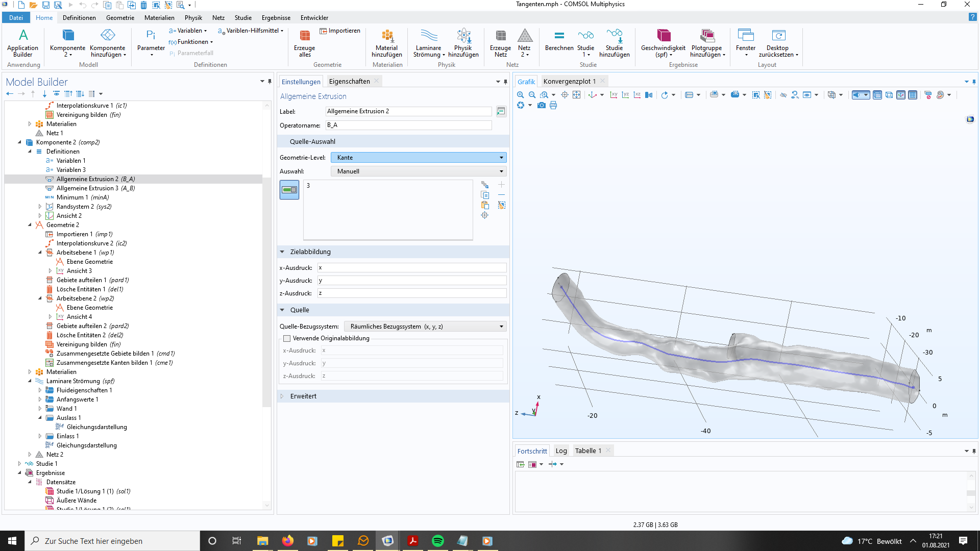Toggle the selection active switch button

click(x=289, y=190)
